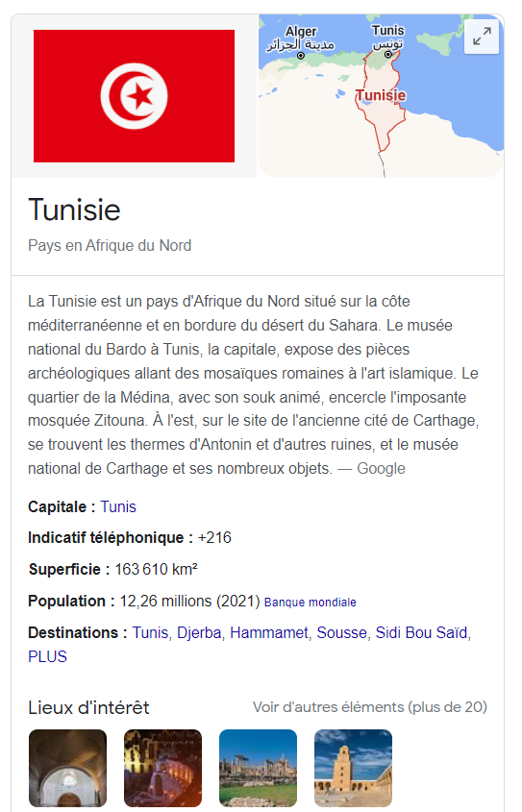522x812 pixels.
Task: Click the Tunisie title heading
Action: tap(75, 210)
